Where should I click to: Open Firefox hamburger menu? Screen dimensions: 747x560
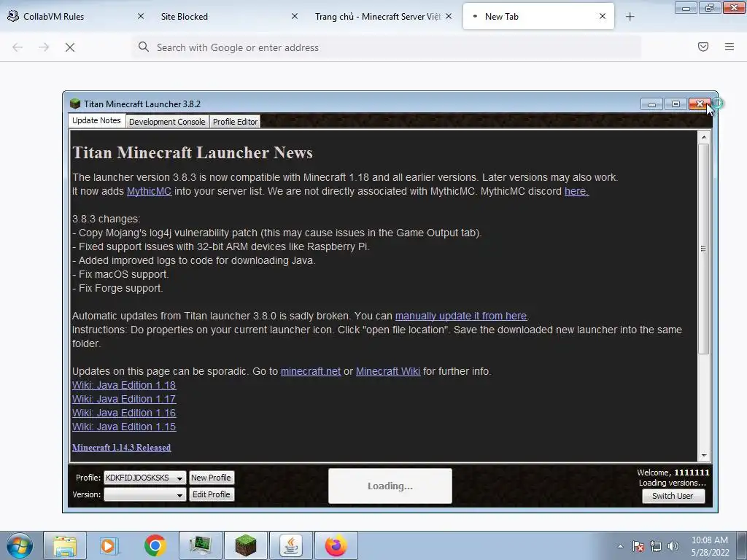tap(729, 47)
